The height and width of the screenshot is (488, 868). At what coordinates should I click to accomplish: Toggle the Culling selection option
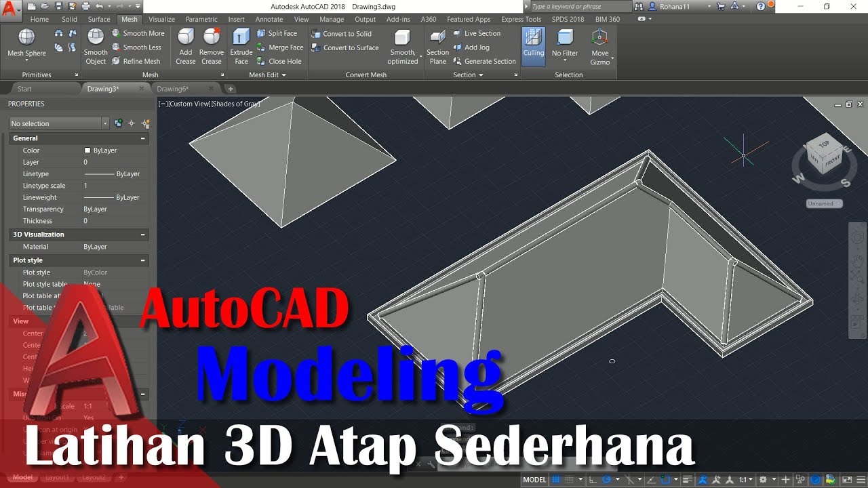(x=534, y=46)
